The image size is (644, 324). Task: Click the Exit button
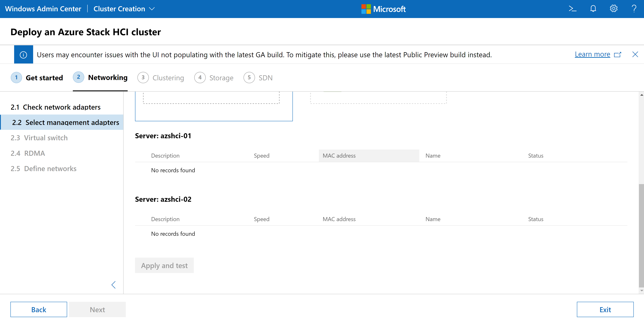[605, 310]
